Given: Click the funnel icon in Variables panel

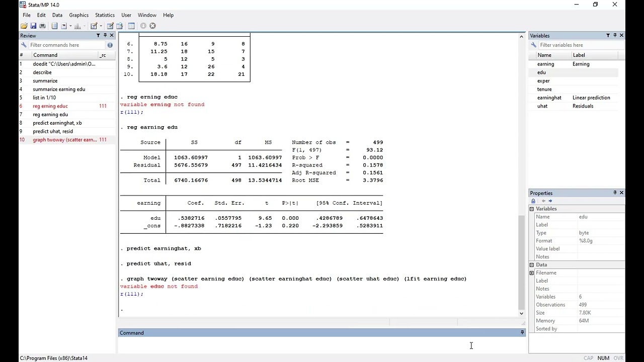Looking at the screenshot, I should [x=608, y=36].
